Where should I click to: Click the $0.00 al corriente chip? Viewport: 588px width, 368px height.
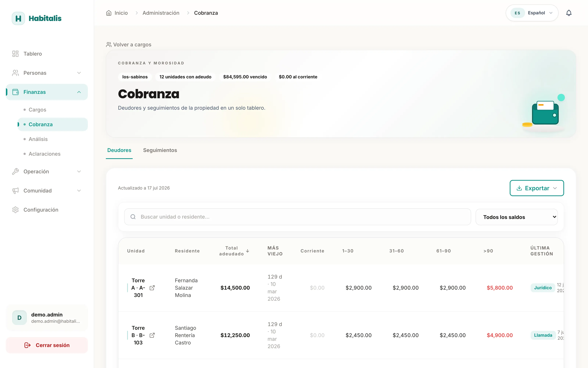[298, 77]
